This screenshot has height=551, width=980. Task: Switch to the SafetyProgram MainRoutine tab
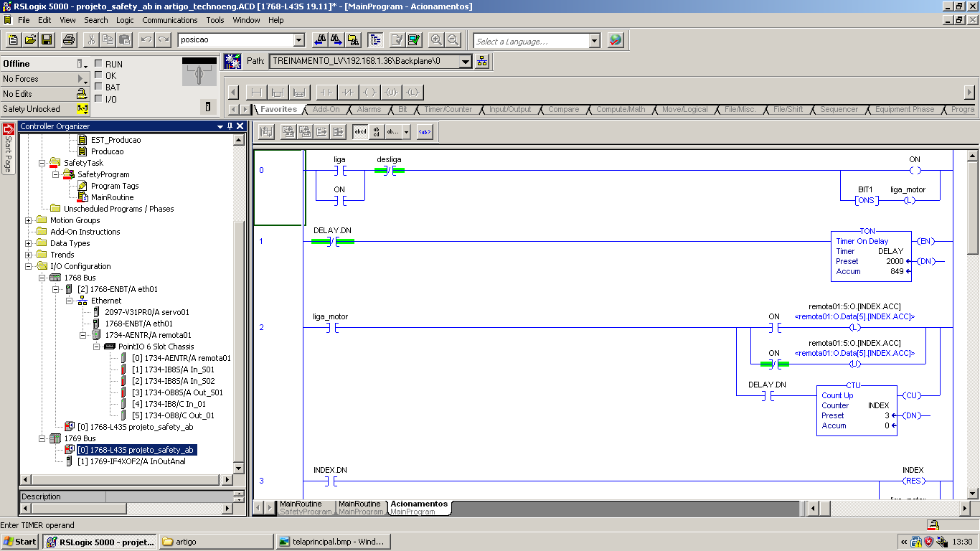tap(306, 508)
